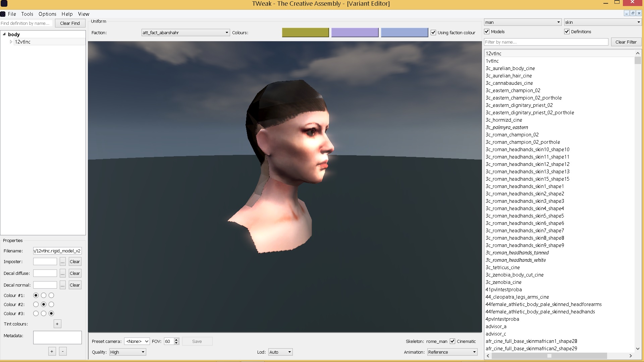Select 3c_zenobia_cine in the models list
Viewport: 644px width, 362px height.
coord(503,282)
